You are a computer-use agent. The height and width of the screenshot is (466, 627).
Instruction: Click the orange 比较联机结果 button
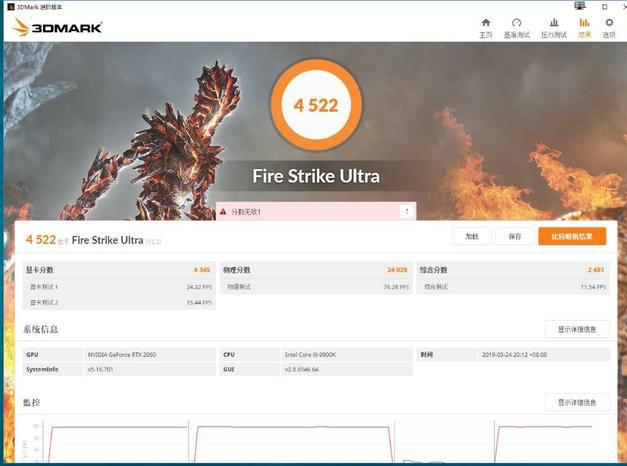(572, 236)
